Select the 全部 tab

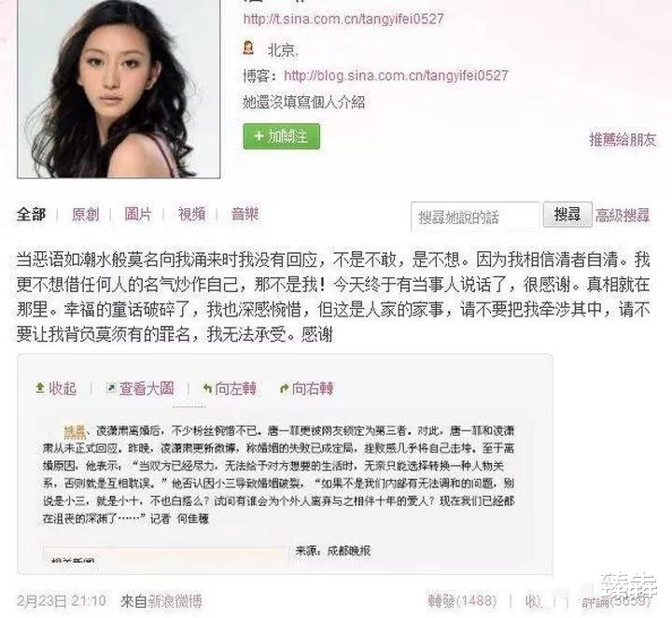[32, 214]
